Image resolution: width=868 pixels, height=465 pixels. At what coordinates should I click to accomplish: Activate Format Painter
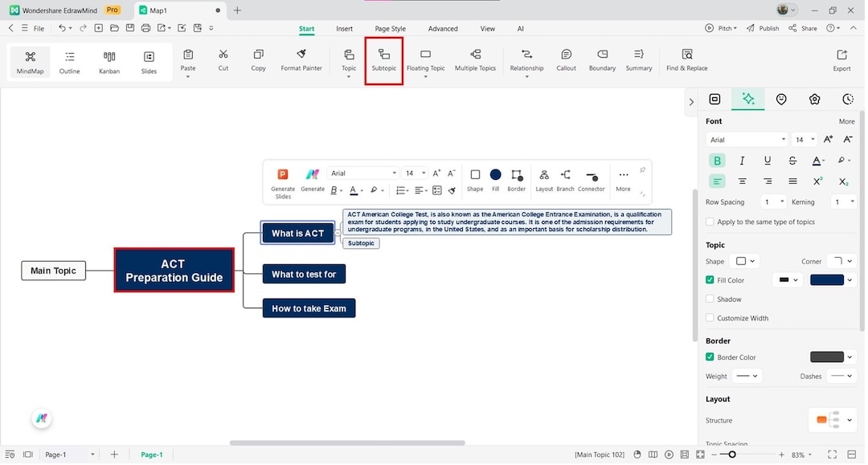(x=301, y=59)
